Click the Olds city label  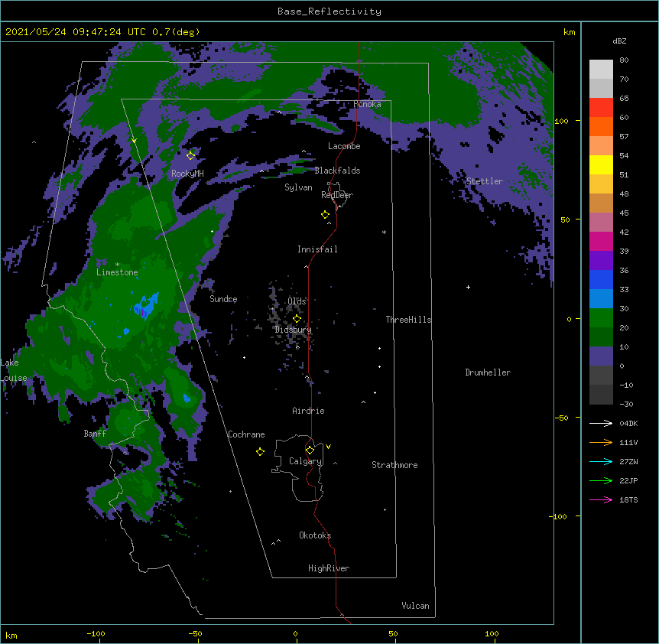(297, 301)
